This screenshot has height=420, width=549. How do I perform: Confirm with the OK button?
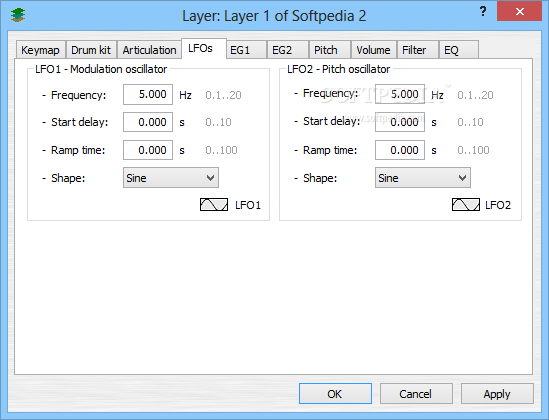click(x=335, y=393)
